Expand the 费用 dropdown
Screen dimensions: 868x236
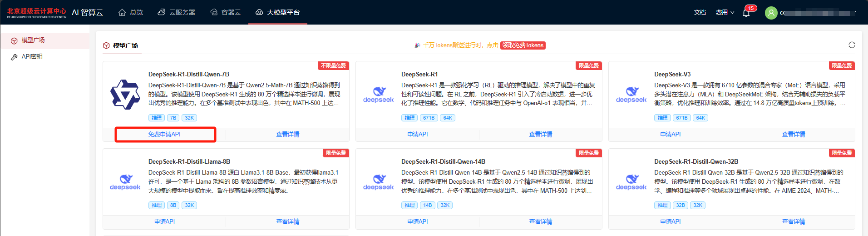725,12
